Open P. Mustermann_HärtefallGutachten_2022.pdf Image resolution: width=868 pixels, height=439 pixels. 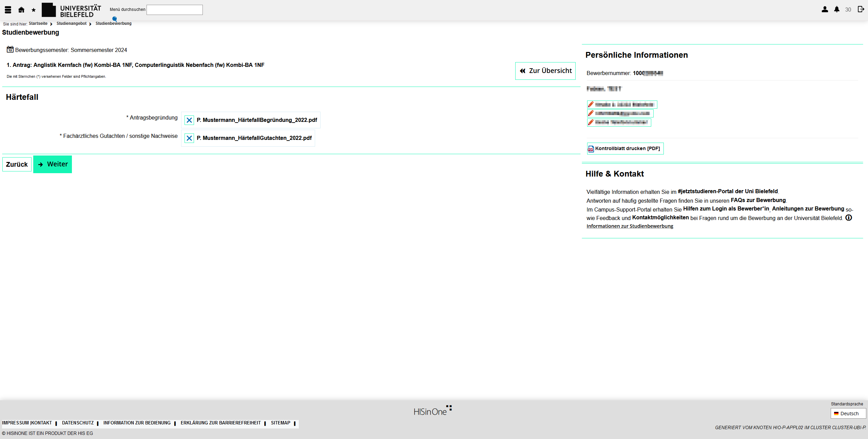[x=254, y=138]
